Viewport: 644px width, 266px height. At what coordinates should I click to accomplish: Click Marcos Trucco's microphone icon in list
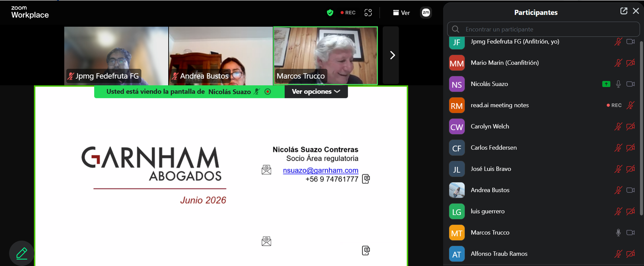618,233
